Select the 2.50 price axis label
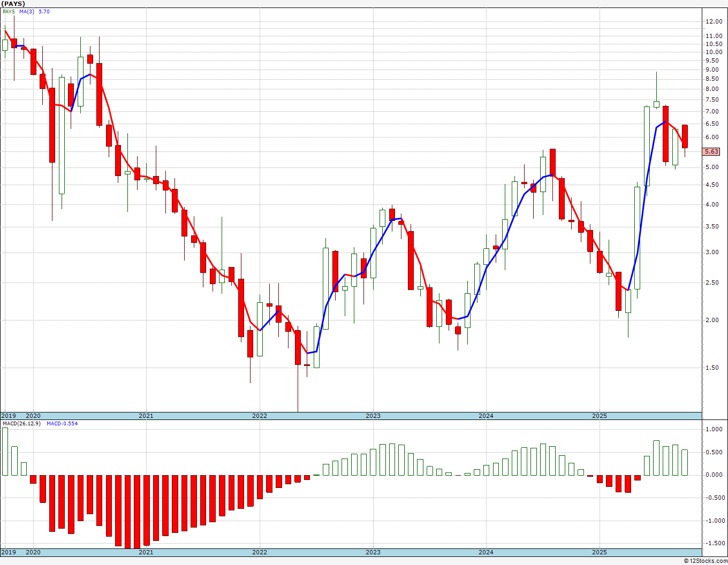This screenshot has width=728, height=565. (x=712, y=282)
